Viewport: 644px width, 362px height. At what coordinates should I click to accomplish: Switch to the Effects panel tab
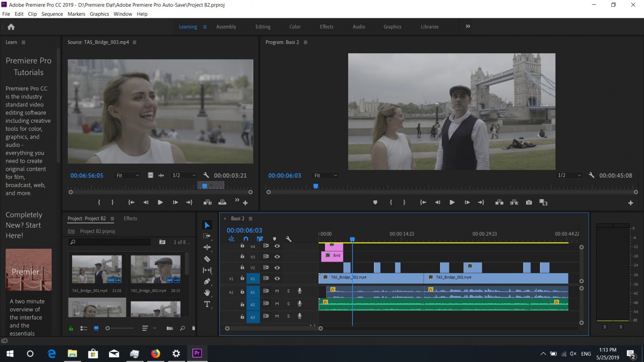coord(131,219)
